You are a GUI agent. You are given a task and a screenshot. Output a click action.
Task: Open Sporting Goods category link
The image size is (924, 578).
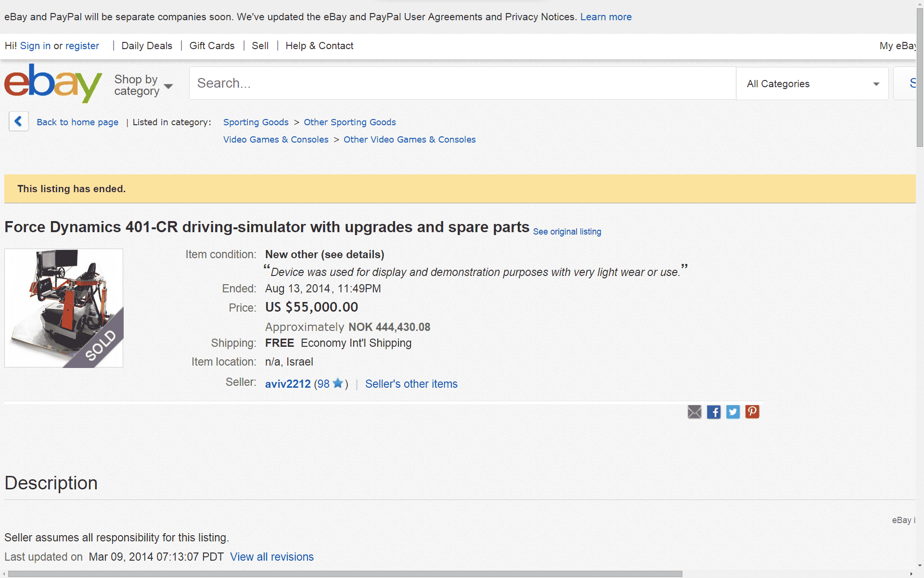[256, 122]
